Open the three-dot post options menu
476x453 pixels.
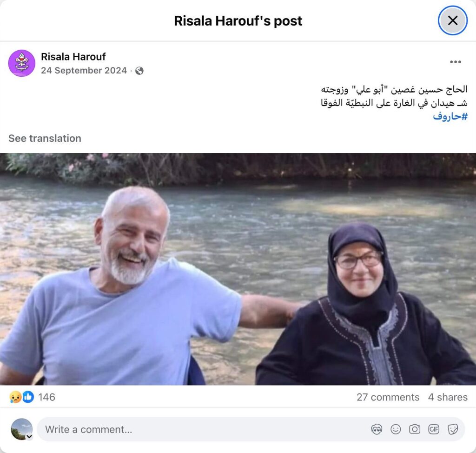456,62
